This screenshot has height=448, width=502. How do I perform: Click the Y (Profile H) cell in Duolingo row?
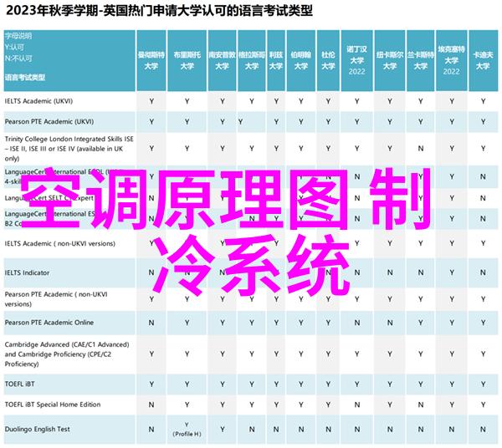pos(187,428)
